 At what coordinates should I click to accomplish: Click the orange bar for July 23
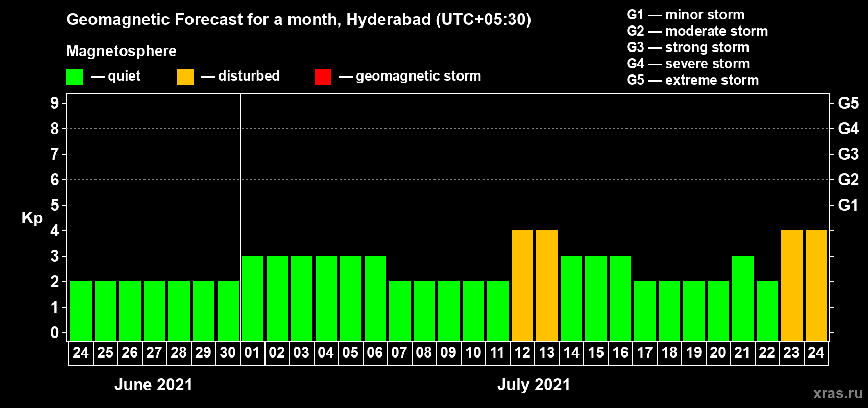pos(792,285)
